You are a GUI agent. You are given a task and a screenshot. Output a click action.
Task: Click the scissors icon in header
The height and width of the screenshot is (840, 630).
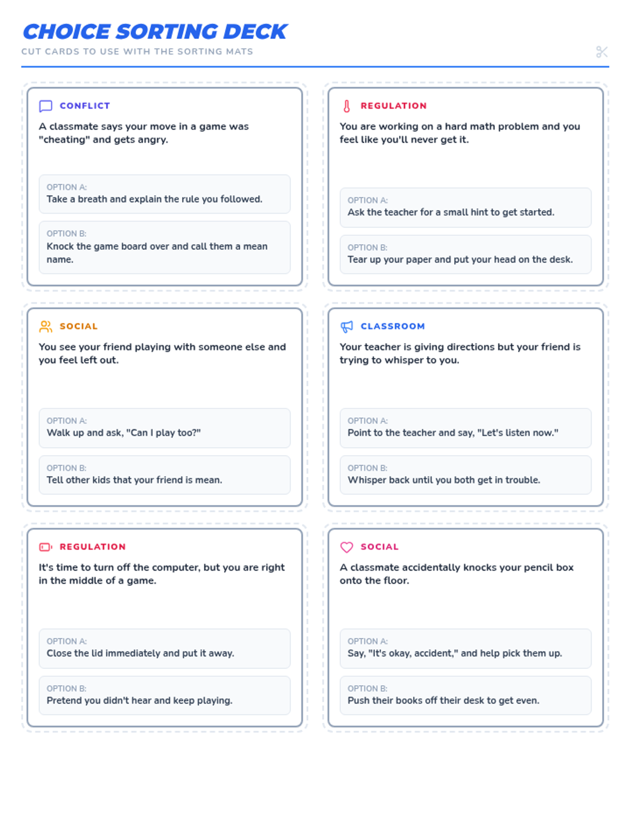(602, 52)
